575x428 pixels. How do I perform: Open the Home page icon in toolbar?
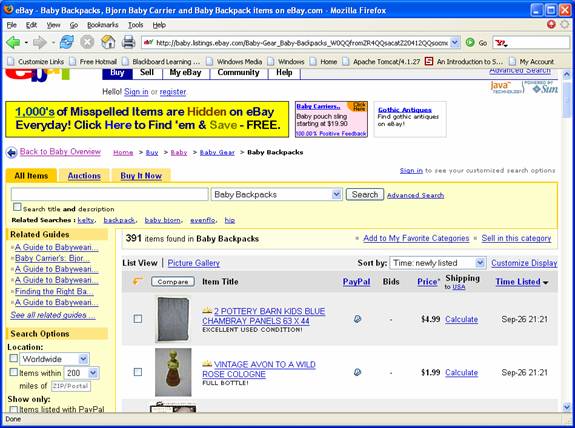pos(108,42)
